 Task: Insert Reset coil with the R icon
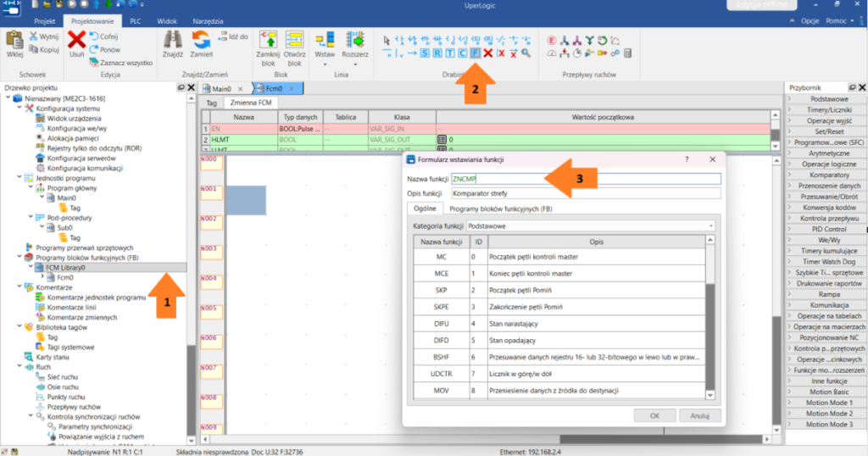click(437, 53)
